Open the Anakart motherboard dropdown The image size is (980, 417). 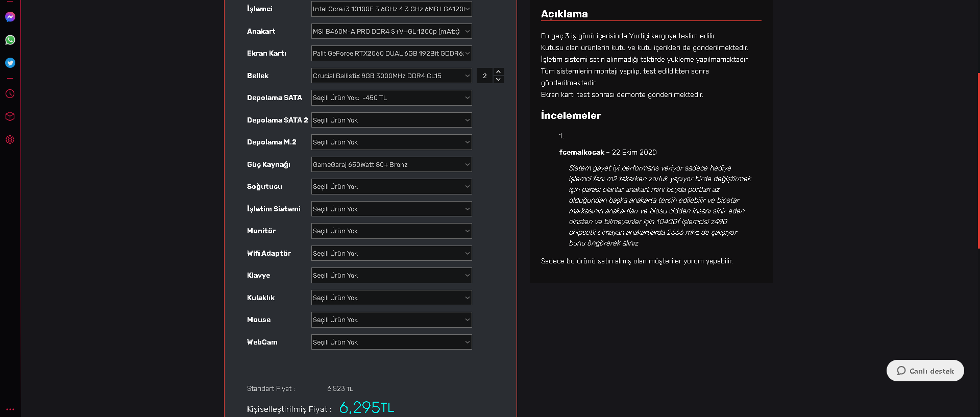click(x=391, y=32)
